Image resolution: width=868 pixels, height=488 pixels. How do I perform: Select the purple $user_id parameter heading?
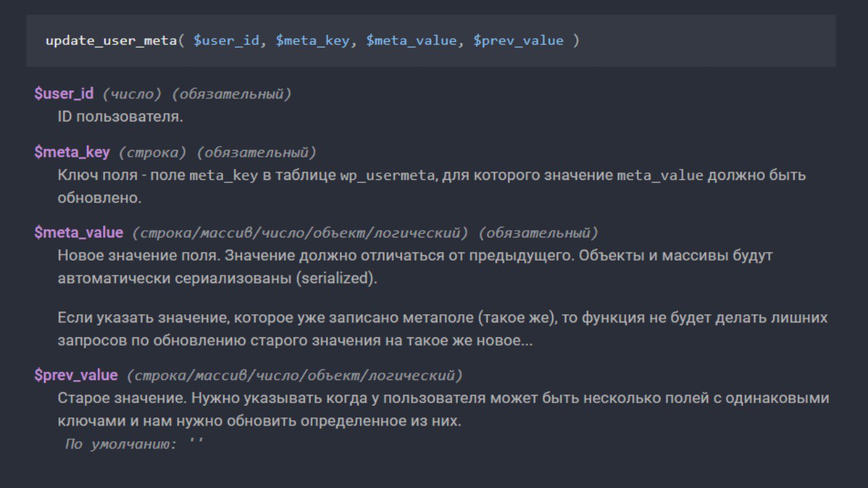(x=64, y=94)
